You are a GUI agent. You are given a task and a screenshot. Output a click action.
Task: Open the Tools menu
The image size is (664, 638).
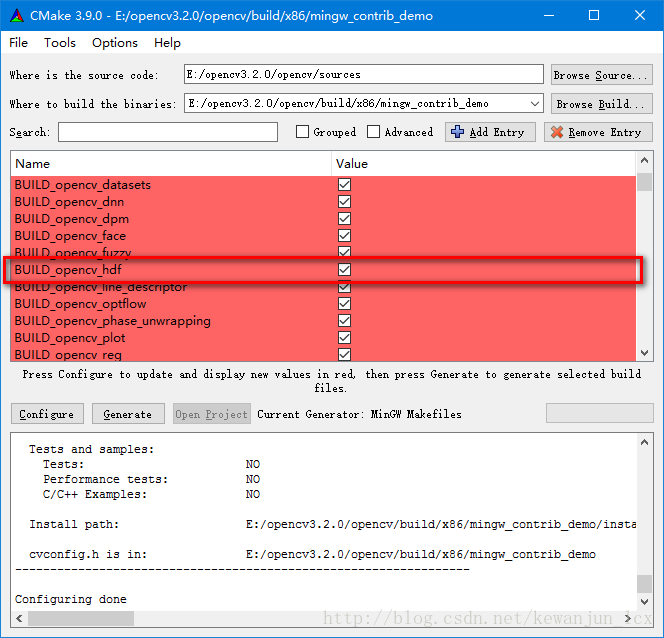[60, 42]
